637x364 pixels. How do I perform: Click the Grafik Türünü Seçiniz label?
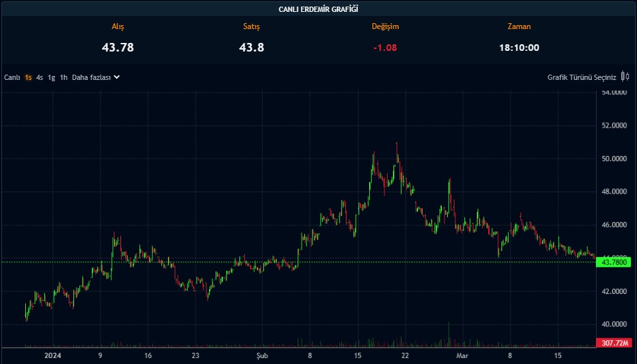[x=581, y=77]
